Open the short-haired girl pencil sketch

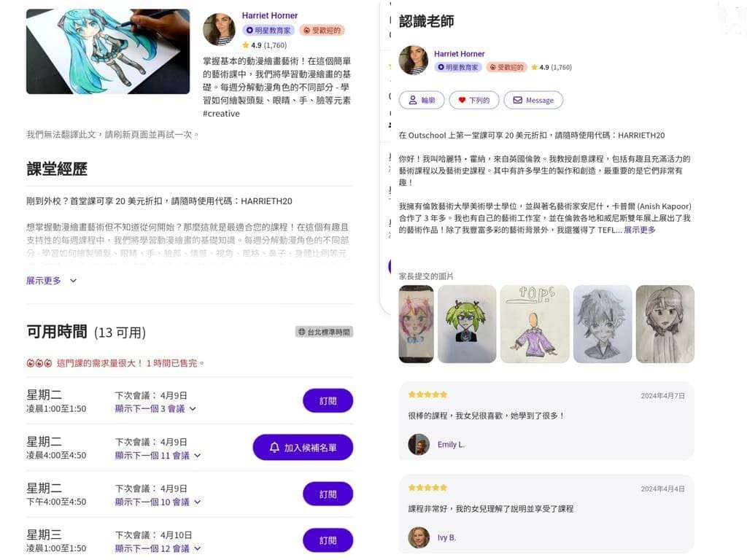pos(665,324)
